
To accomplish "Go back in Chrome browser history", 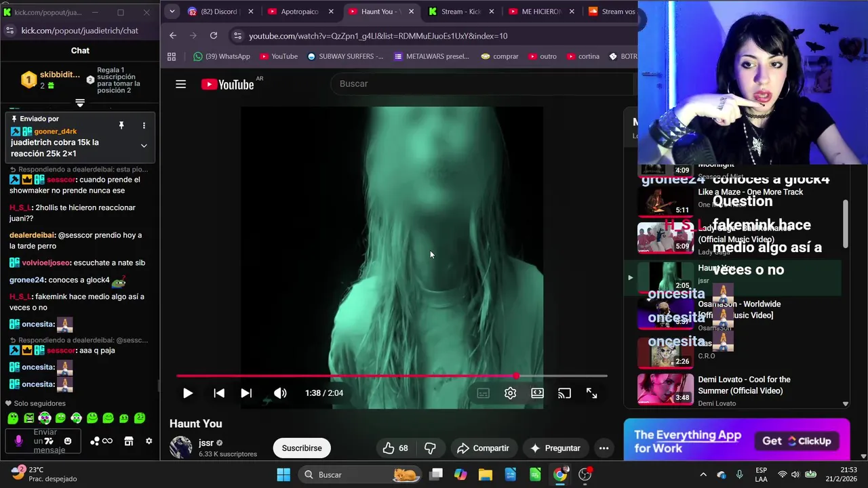I will [173, 35].
